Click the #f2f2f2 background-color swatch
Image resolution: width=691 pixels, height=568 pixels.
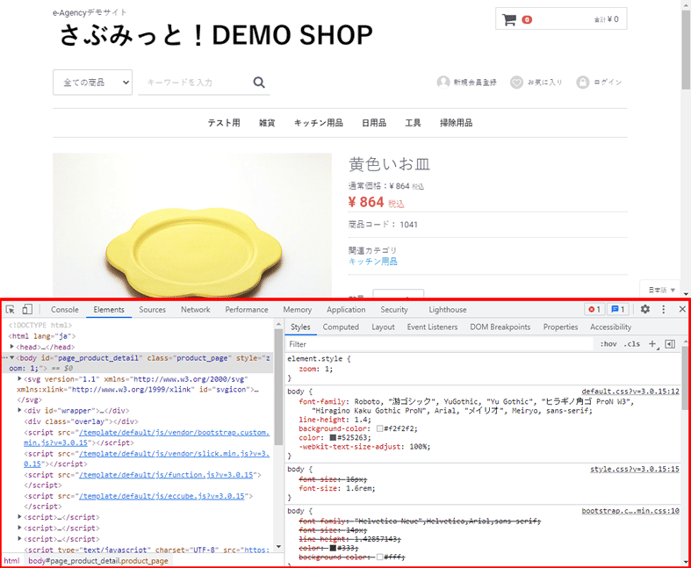[x=379, y=429]
